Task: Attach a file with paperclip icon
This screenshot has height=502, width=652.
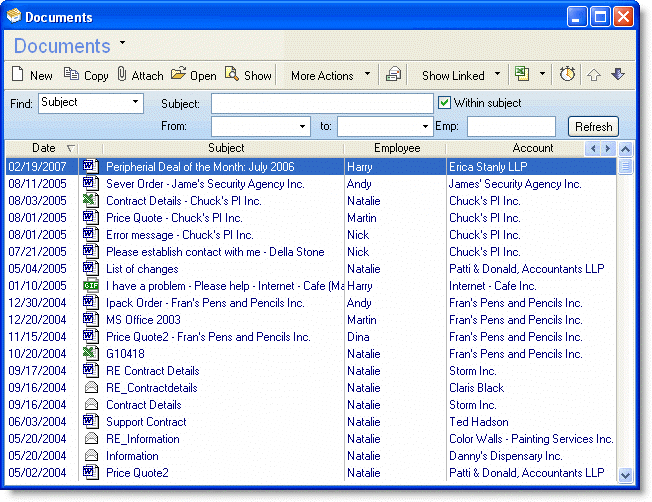Action: (x=122, y=75)
